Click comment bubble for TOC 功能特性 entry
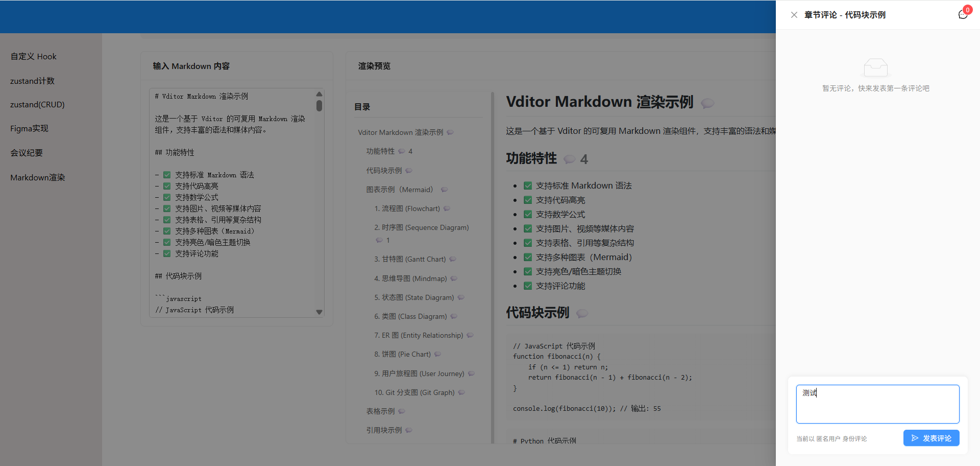 (x=402, y=151)
